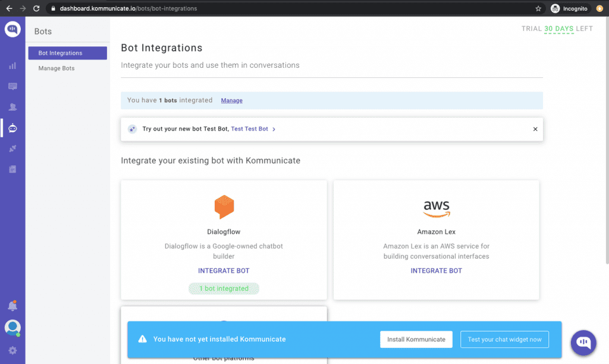
Task: Click the Dialogflow orange logo
Action: point(224,206)
